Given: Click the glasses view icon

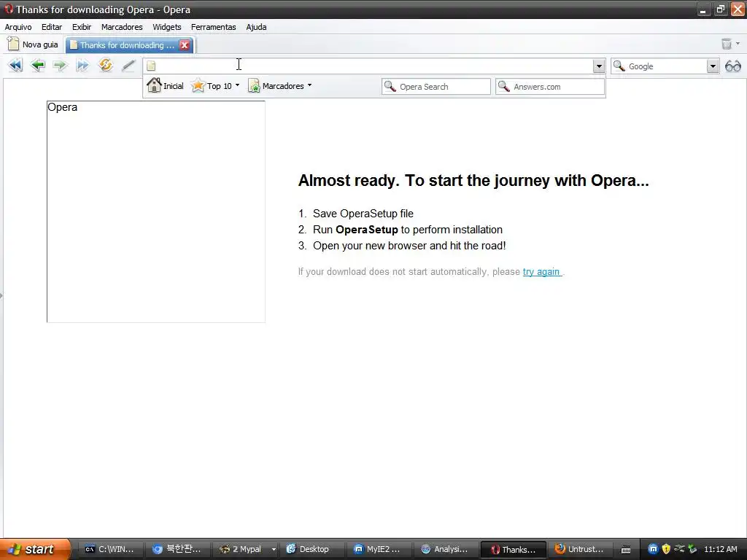Looking at the screenshot, I should tap(732, 66).
